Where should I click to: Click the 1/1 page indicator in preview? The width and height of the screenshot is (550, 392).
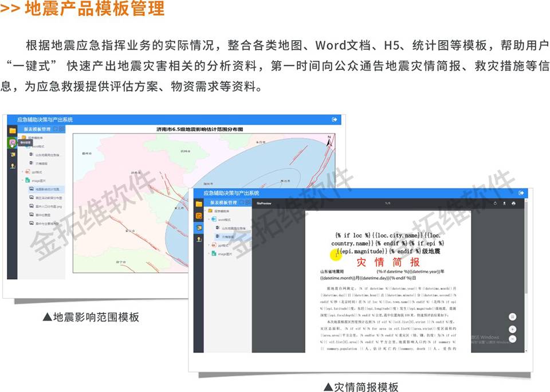(x=388, y=203)
